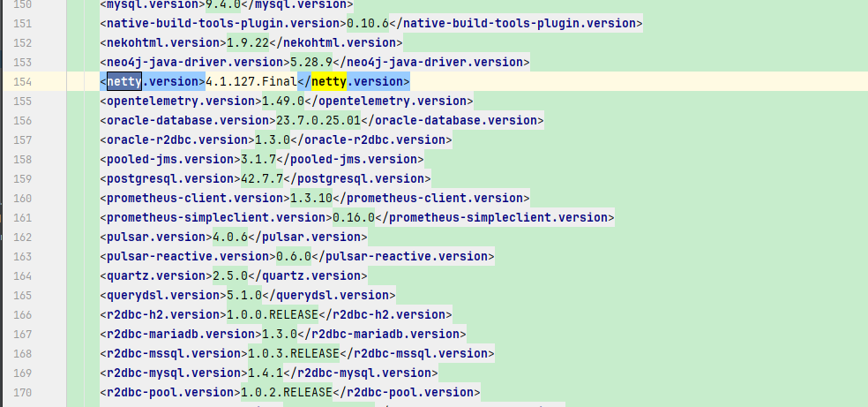Image resolution: width=868 pixels, height=407 pixels.
Task: Click the opening prometheus-client.version tag
Action: pyautogui.click(x=195, y=199)
